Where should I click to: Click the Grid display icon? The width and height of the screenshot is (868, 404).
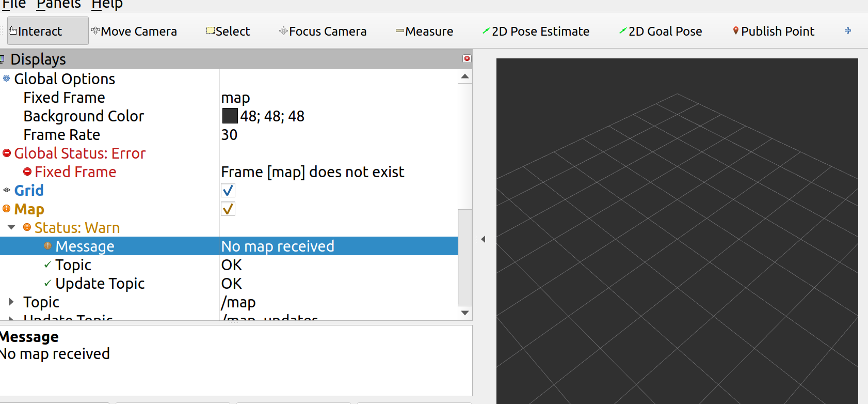point(7,190)
